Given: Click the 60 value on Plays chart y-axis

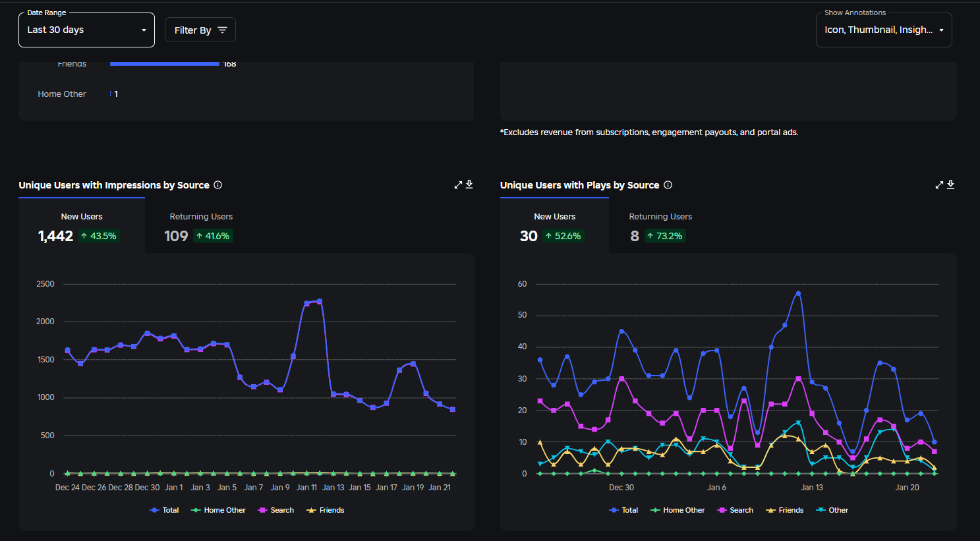Looking at the screenshot, I should point(523,284).
